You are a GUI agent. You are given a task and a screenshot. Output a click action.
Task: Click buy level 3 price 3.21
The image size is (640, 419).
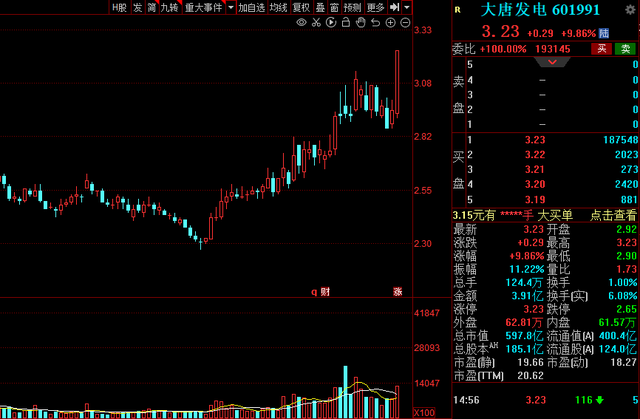pyautogui.click(x=535, y=169)
